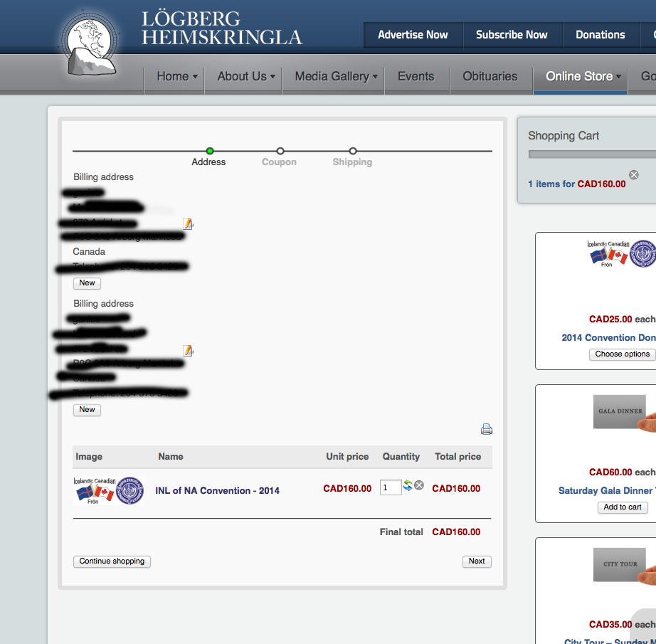Click Advertise Now in top bar
The image size is (656, 644).
(413, 35)
